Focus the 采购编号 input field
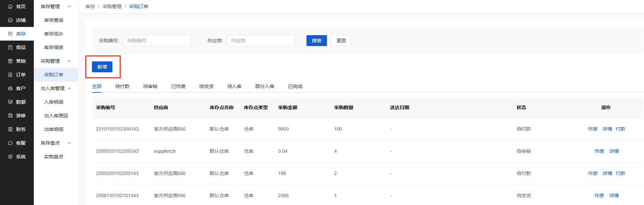Viewport: 644px width, 205px height. point(157,41)
